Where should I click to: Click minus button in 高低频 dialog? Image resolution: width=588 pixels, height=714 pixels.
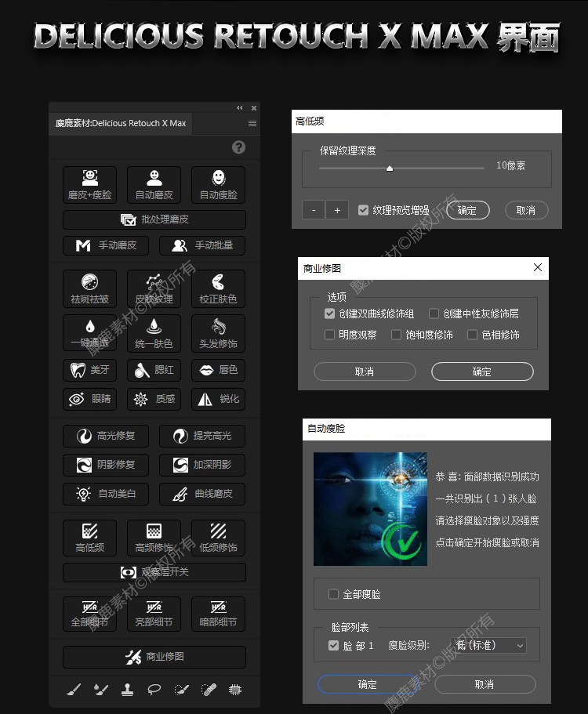coord(314,210)
